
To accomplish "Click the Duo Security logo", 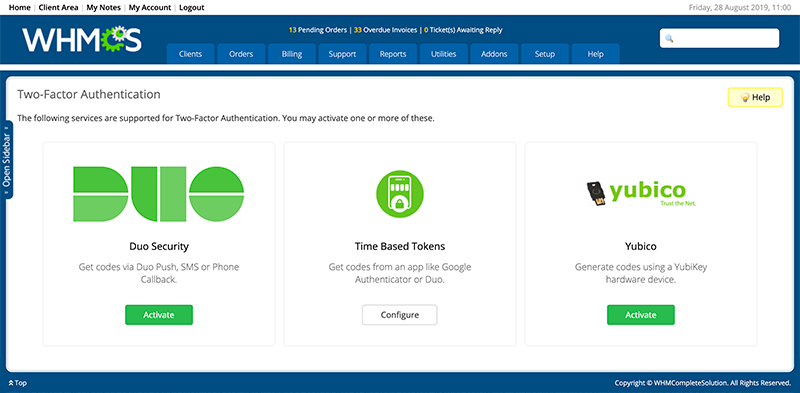I will point(159,194).
